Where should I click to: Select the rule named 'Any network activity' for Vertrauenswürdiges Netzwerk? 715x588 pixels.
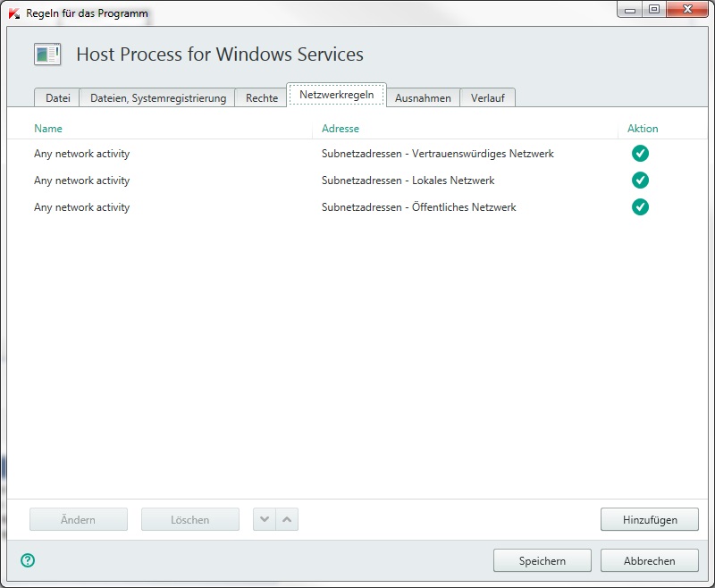click(x=81, y=154)
